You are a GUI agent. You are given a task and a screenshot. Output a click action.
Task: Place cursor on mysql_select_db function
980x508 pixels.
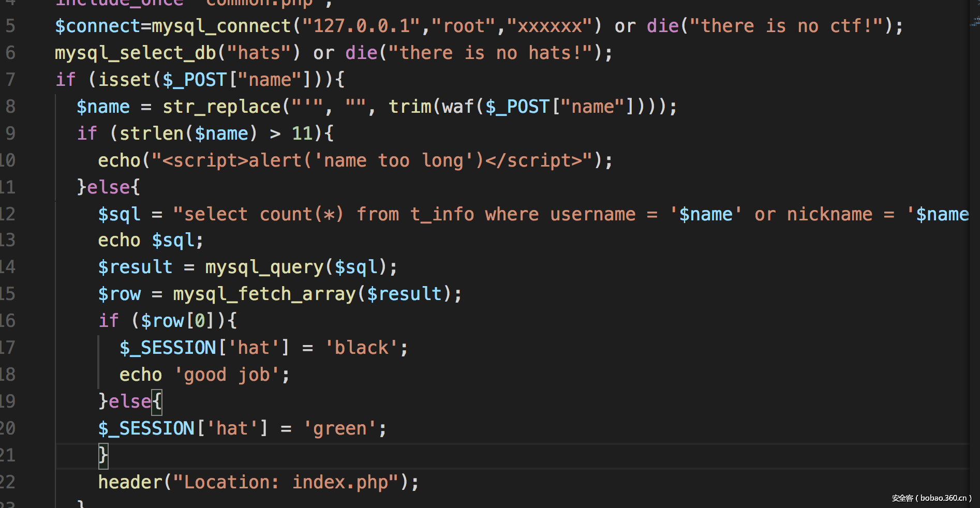click(135, 53)
